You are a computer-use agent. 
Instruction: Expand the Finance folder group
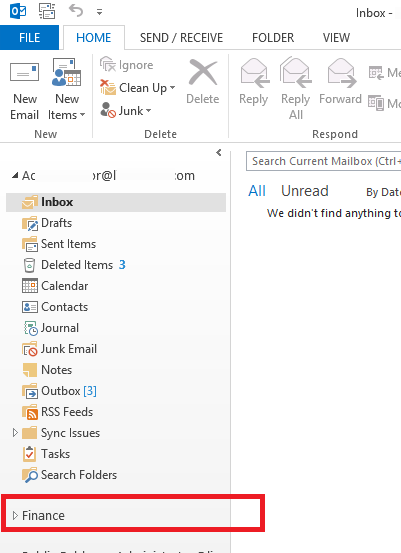click(15, 516)
